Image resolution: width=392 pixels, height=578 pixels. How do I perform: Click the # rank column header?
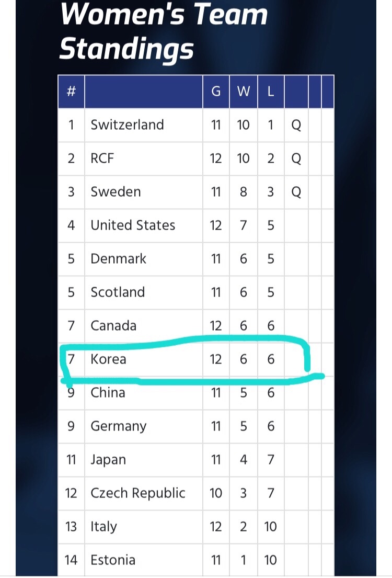[x=71, y=91]
